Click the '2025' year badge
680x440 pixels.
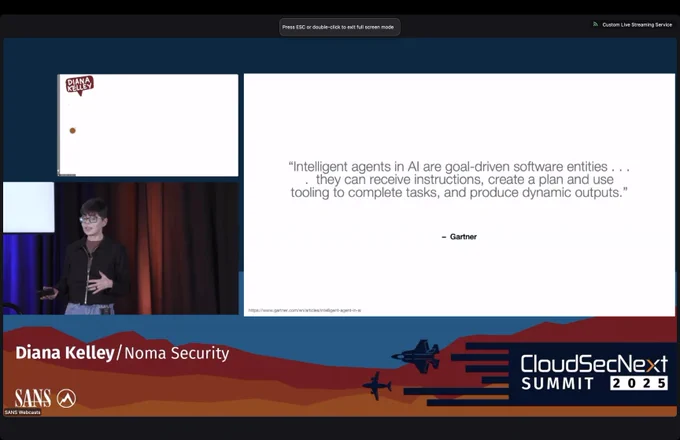pyautogui.click(x=639, y=383)
